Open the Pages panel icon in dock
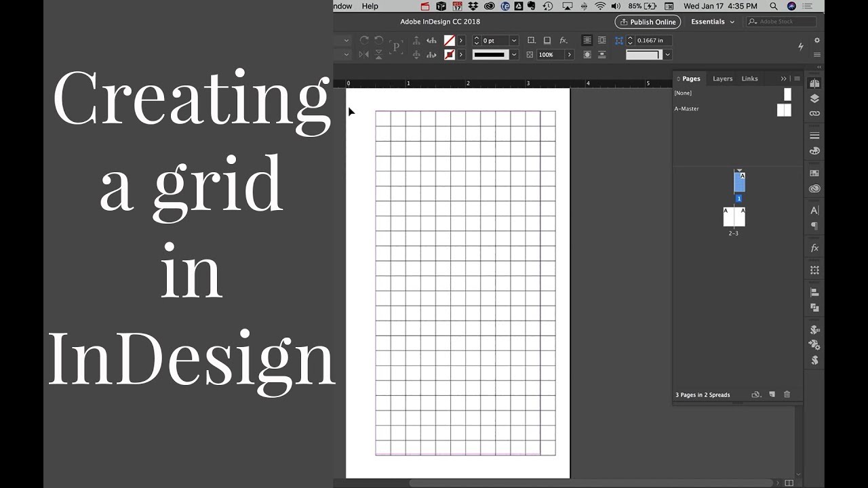Viewport: 868px width, 488px height. coord(814,83)
